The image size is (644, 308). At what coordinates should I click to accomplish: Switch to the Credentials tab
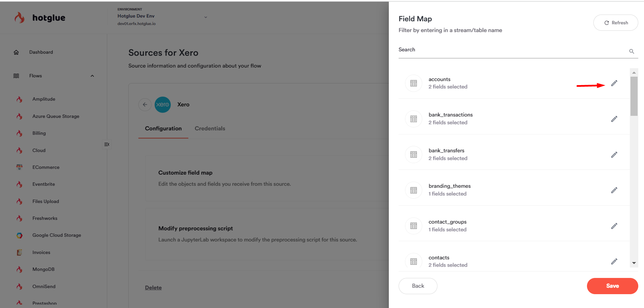click(210, 128)
